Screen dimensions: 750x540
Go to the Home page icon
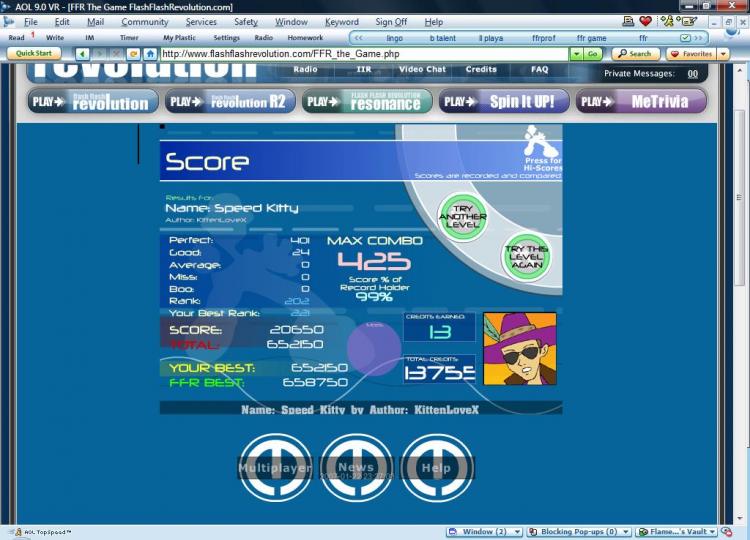tap(150, 54)
